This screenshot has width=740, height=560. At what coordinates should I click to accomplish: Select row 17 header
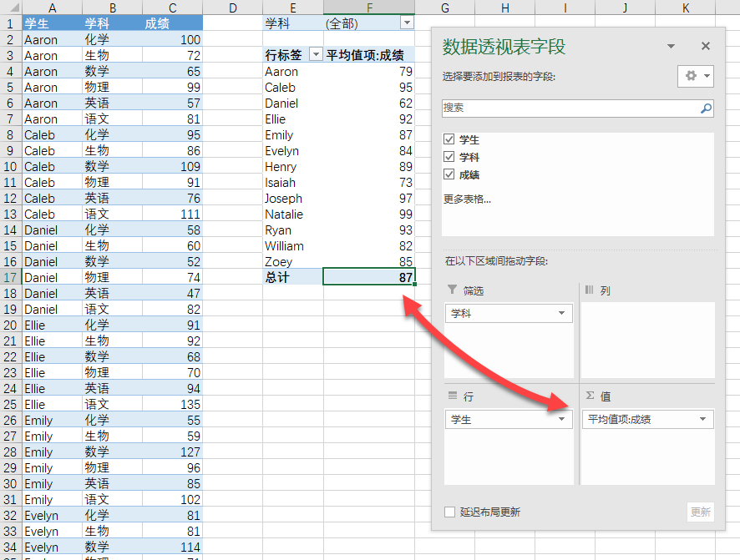(x=10, y=277)
